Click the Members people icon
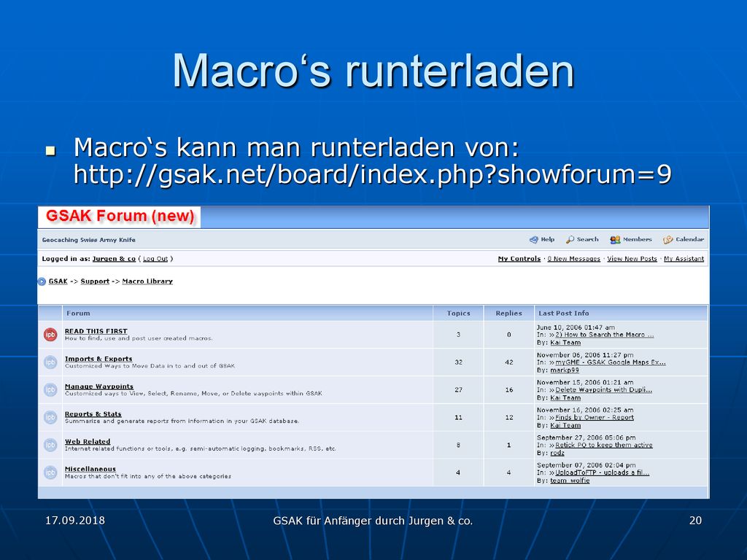 [615, 239]
